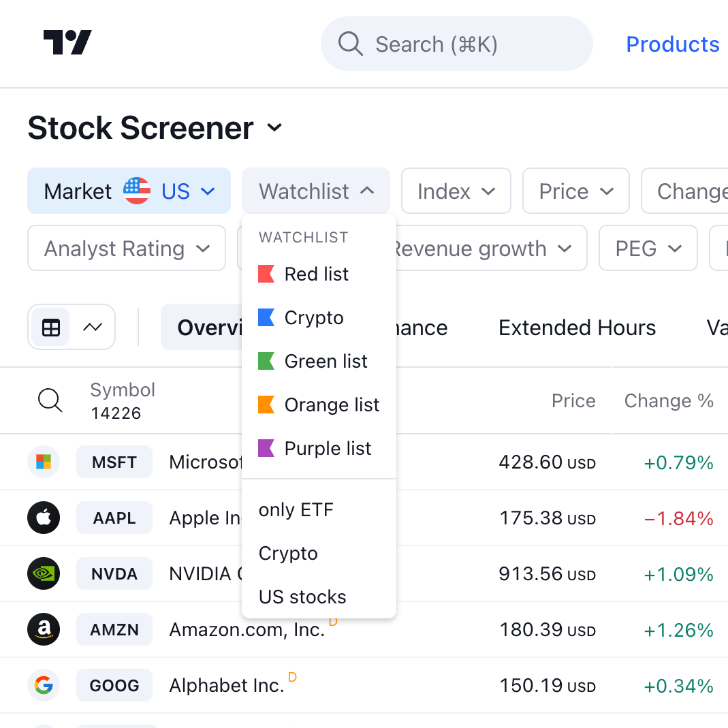Choose the only ETF watchlist

296,510
